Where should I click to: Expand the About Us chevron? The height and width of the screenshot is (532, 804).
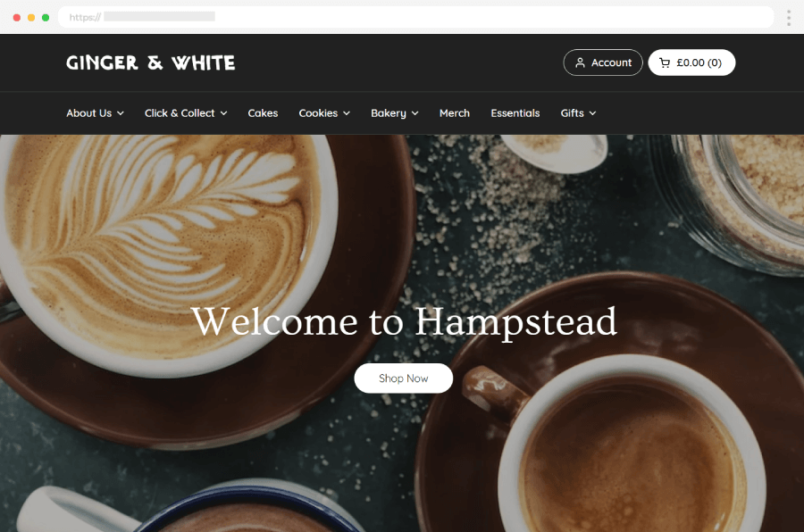121,113
